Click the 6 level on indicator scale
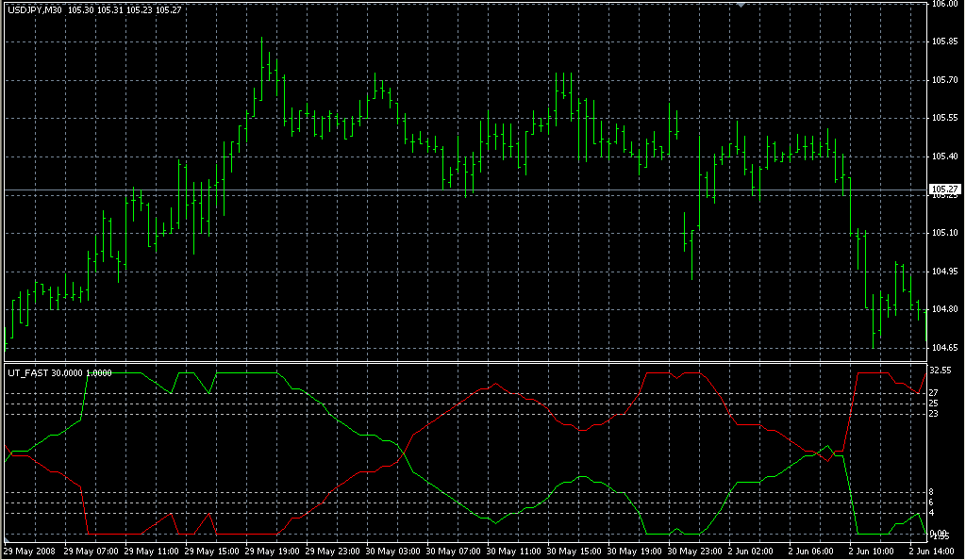The width and height of the screenshot is (966, 560). click(931, 502)
